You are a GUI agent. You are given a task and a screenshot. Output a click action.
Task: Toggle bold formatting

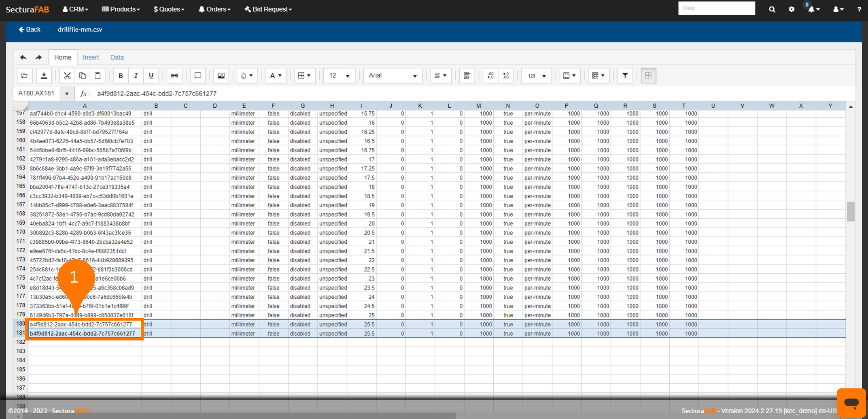pos(121,76)
